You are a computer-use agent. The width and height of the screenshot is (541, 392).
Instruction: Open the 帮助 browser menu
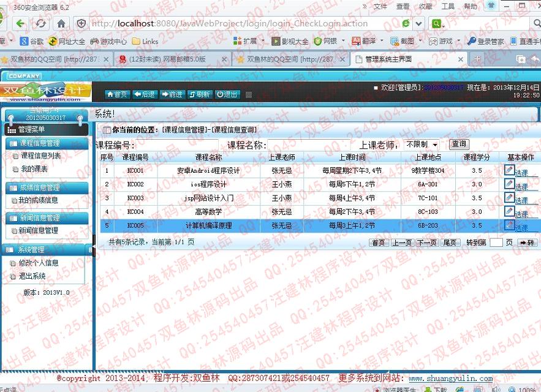click(x=471, y=6)
